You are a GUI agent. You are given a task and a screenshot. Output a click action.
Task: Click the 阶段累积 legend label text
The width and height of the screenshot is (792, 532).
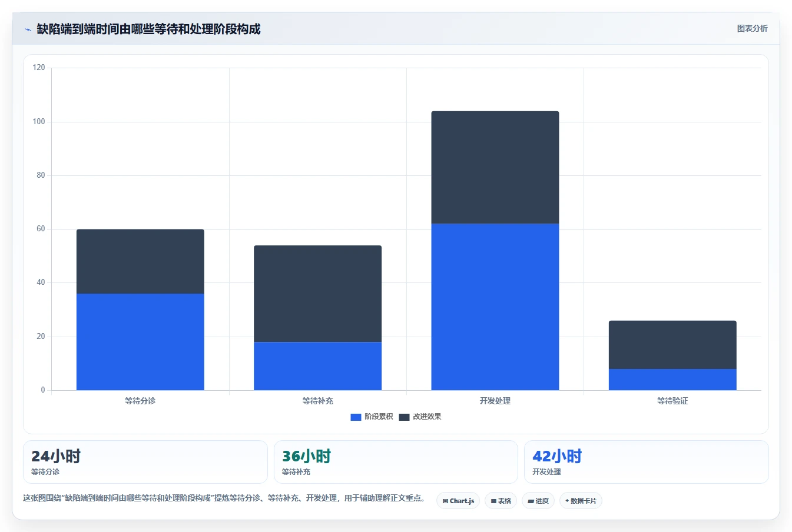pyautogui.click(x=379, y=417)
